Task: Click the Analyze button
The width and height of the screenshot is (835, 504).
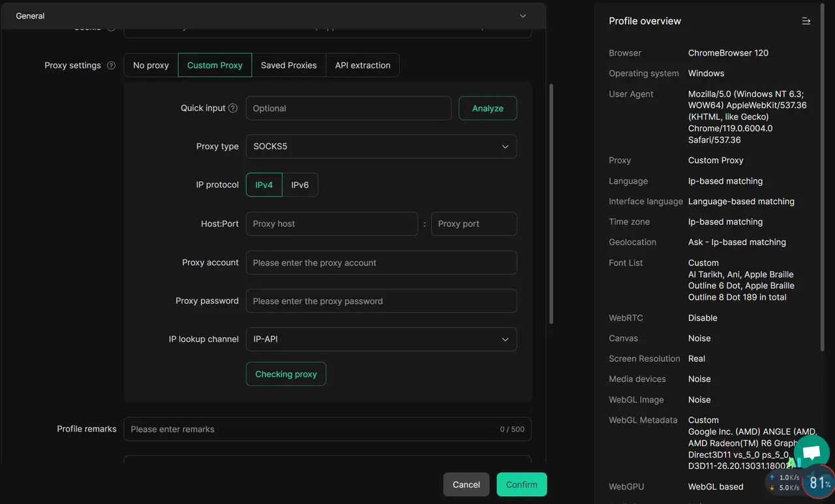Action: [x=487, y=108]
